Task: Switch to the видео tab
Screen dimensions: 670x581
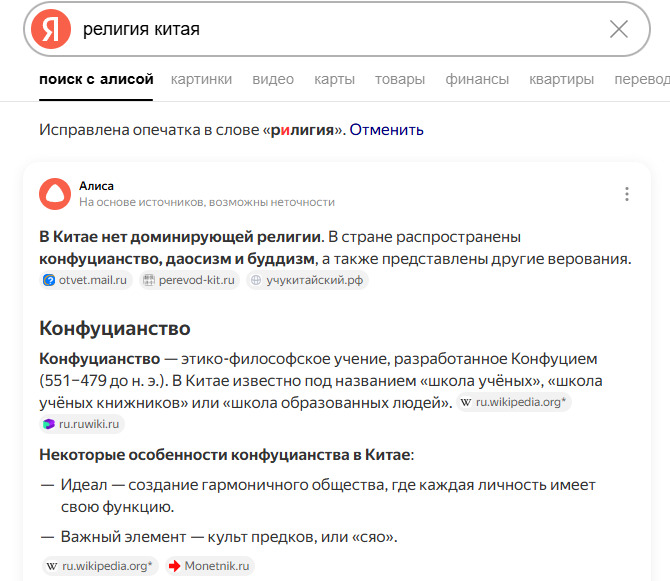Action: click(273, 79)
